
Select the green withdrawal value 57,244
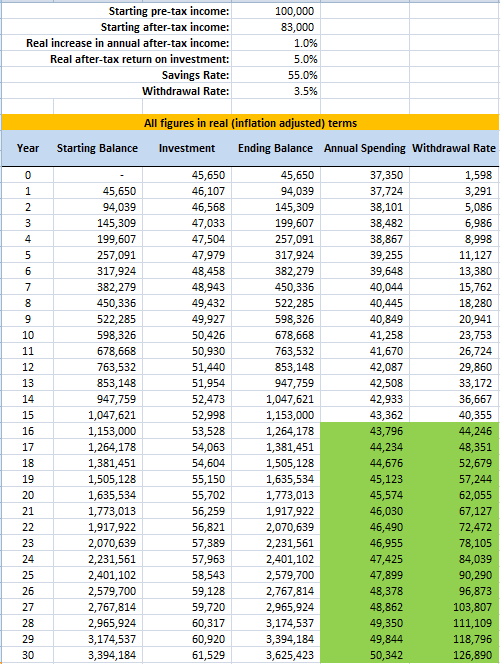click(475, 479)
